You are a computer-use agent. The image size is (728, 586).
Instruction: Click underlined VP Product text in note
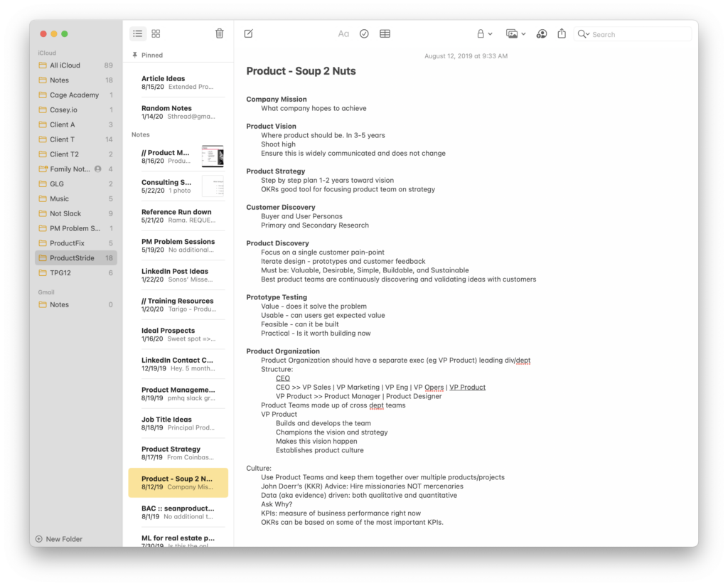pyautogui.click(x=467, y=388)
